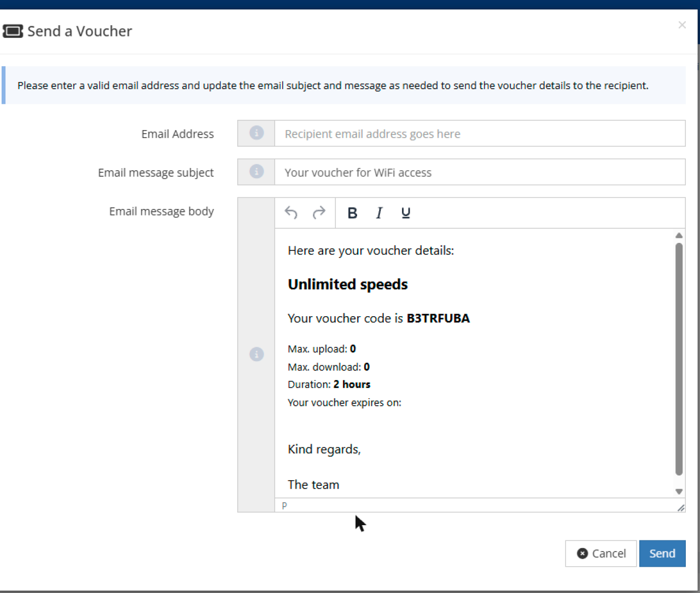Click the 'Duration: 2 hours' line

pyautogui.click(x=329, y=385)
